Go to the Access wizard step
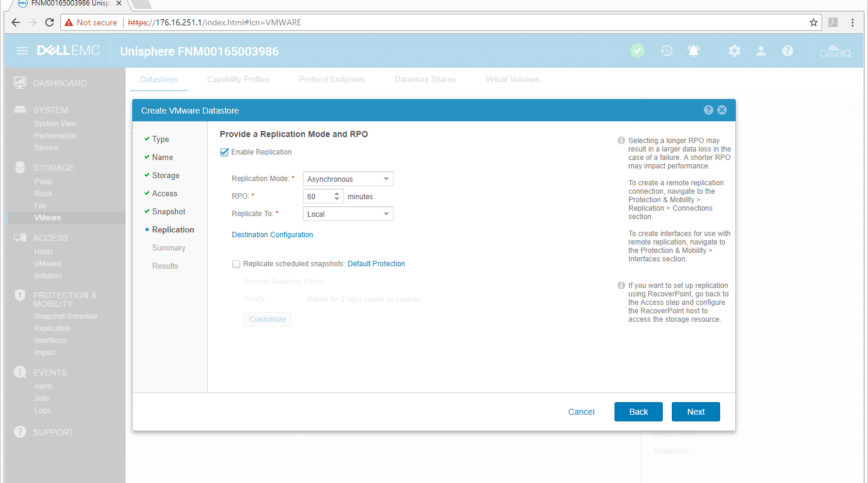Image resolution: width=868 pixels, height=483 pixels. [x=165, y=193]
